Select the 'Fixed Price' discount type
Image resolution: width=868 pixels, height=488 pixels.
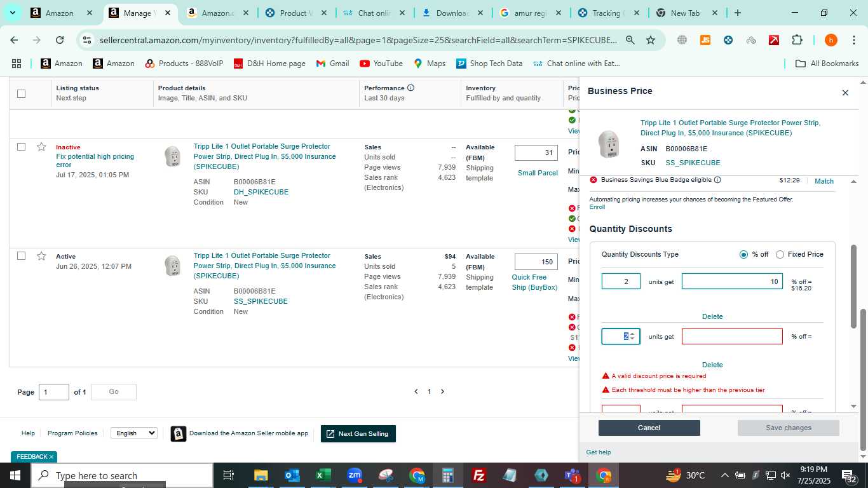click(780, 254)
